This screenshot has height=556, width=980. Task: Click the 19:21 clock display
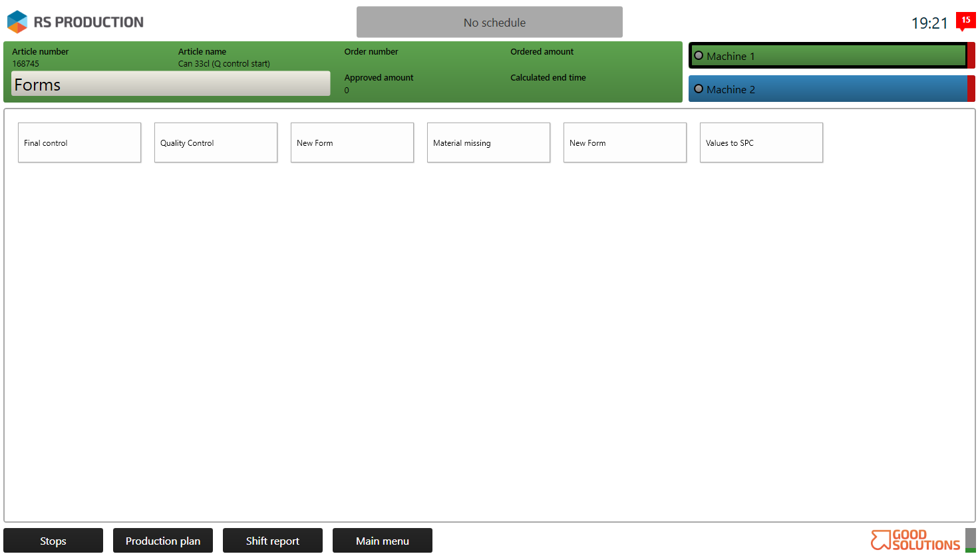coord(929,23)
